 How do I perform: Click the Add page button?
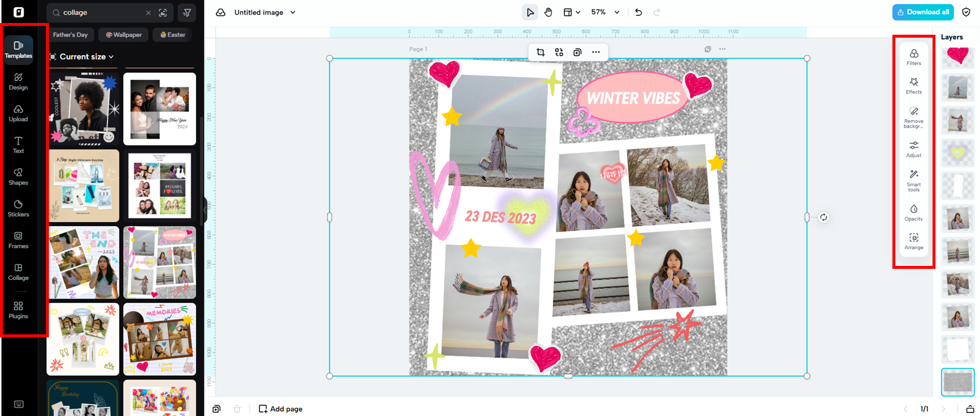(280, 409)
